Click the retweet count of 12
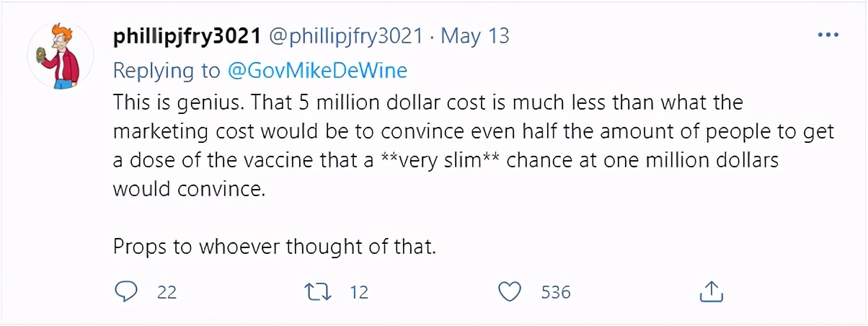This screenshot has height=326, width=868. click(x=358, y=292)
